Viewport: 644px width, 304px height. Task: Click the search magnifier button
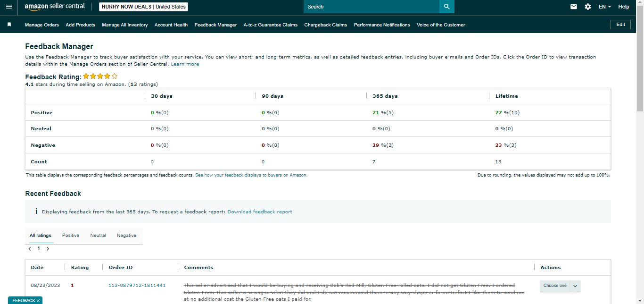coord(446,7)
